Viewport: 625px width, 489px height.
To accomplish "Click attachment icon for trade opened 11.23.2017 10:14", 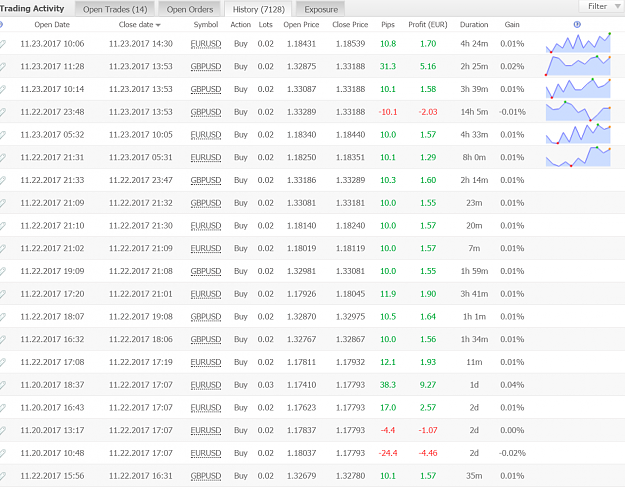I will pos(3,89).
